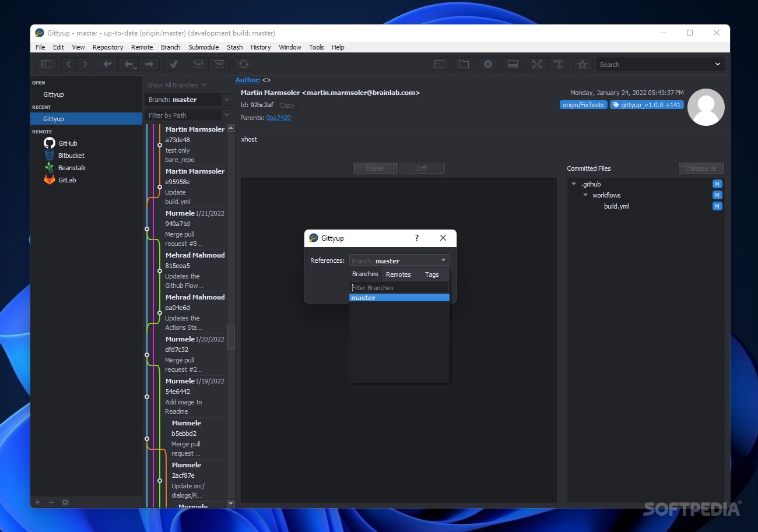Open the Tools menu

(317, 47)
